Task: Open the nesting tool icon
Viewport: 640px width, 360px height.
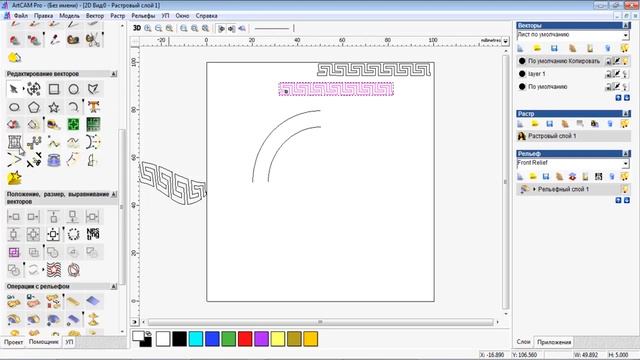Action: click(93, 234)
